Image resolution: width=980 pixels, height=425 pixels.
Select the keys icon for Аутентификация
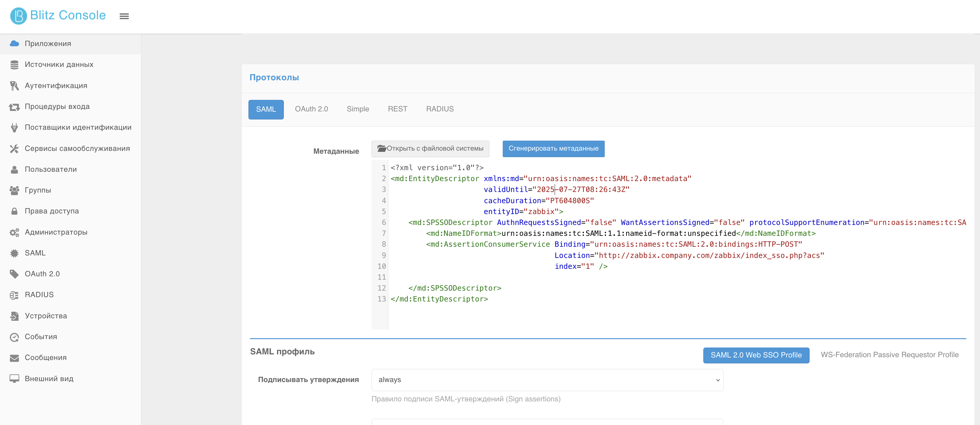click(14, 86)
